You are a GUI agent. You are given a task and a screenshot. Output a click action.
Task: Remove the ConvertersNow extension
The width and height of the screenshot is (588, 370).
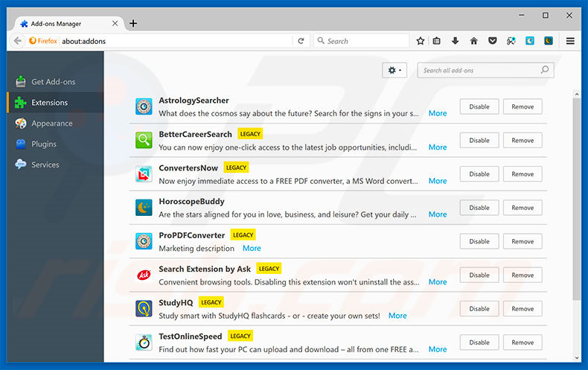click(523, 174)
